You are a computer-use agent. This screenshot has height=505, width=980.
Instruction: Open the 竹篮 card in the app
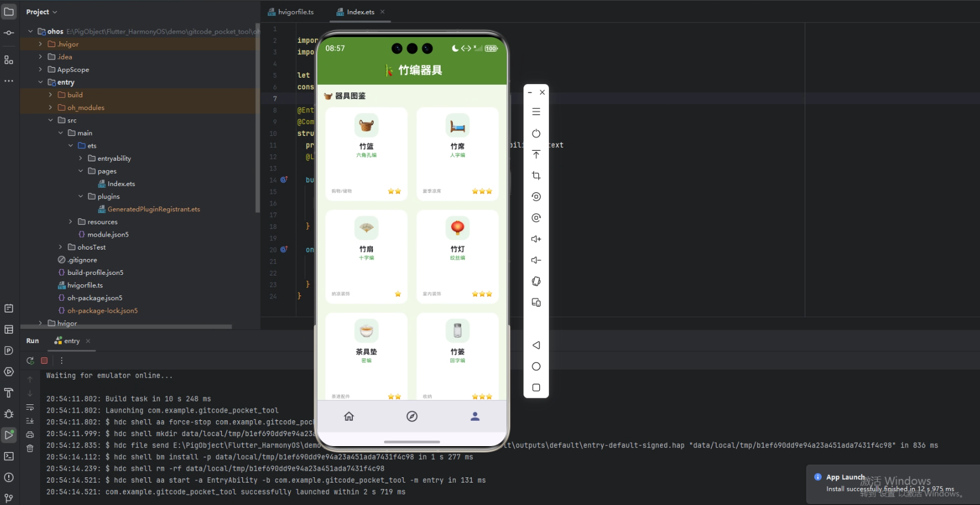coord(366,154)
